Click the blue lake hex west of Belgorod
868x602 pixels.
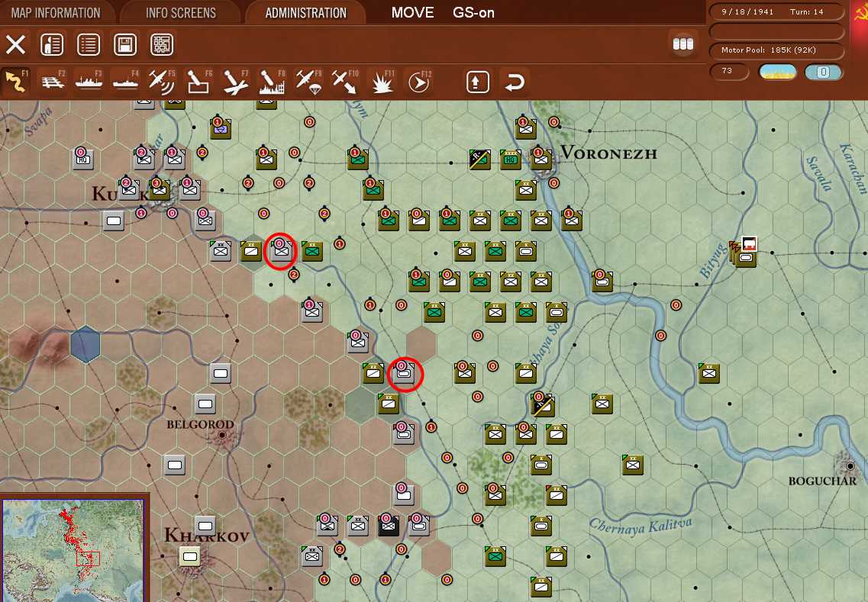(86, 344)
